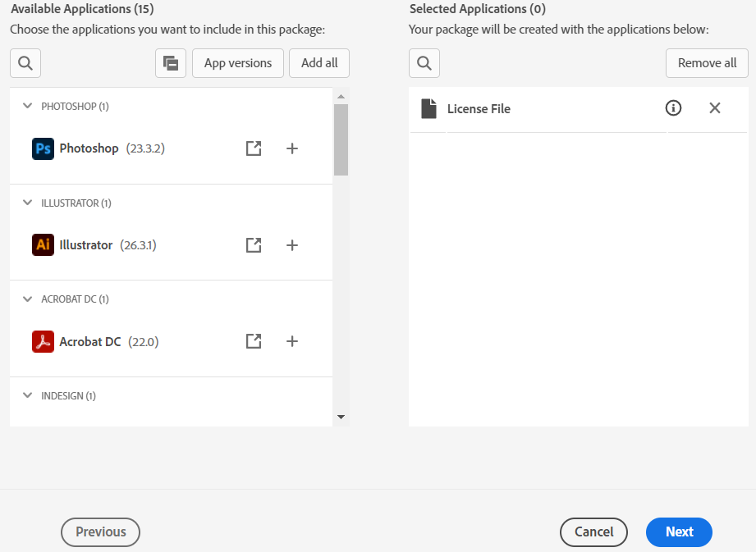Open search in Selected Applications panel
756x552 pixels.
[x=424, y=62]
